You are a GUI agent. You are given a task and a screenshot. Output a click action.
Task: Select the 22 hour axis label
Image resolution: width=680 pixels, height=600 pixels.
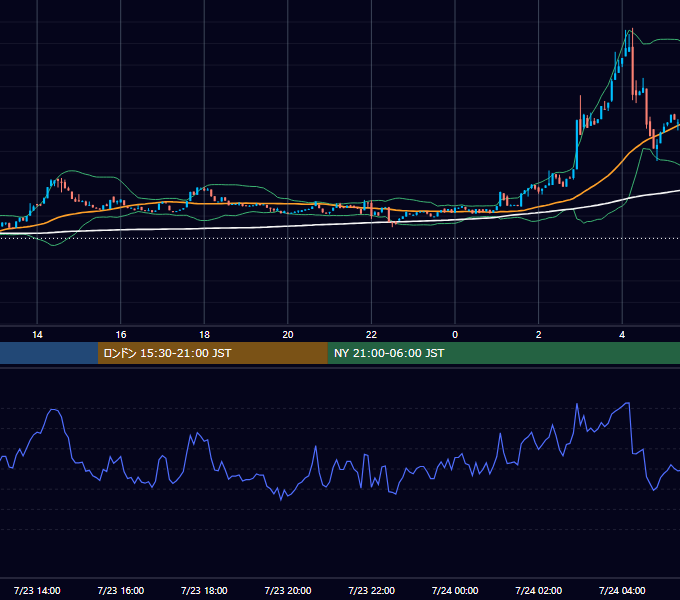(371, 335)
